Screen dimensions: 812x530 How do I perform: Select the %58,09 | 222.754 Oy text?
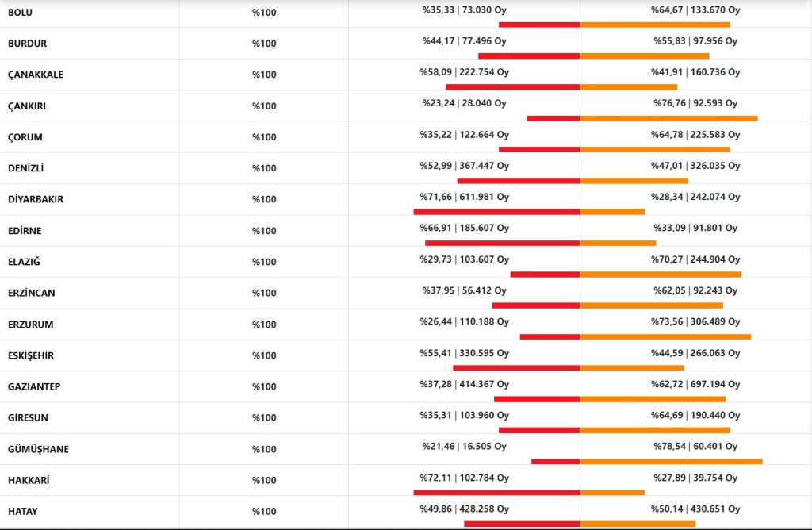(465, 72)
